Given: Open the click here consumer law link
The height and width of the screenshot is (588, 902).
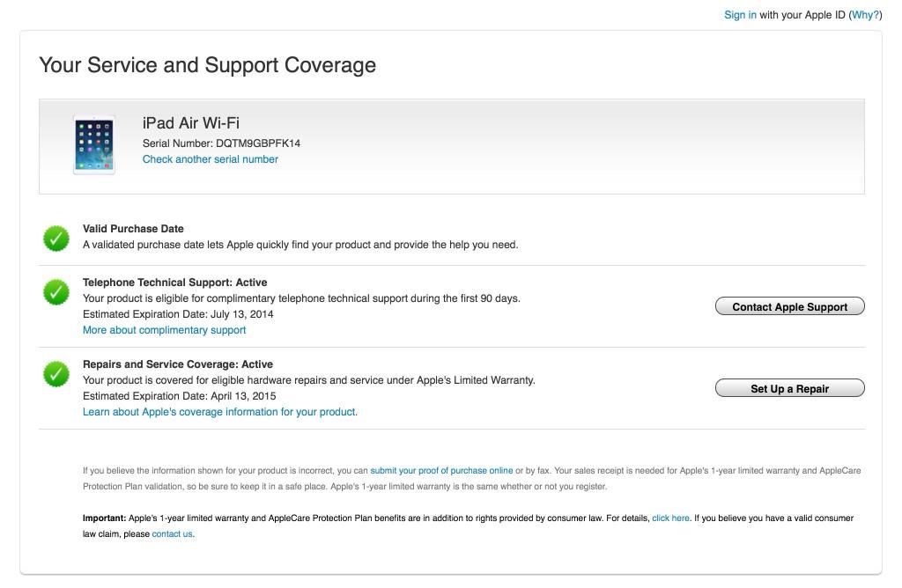Looking at the screenshot, I should 670,518.
